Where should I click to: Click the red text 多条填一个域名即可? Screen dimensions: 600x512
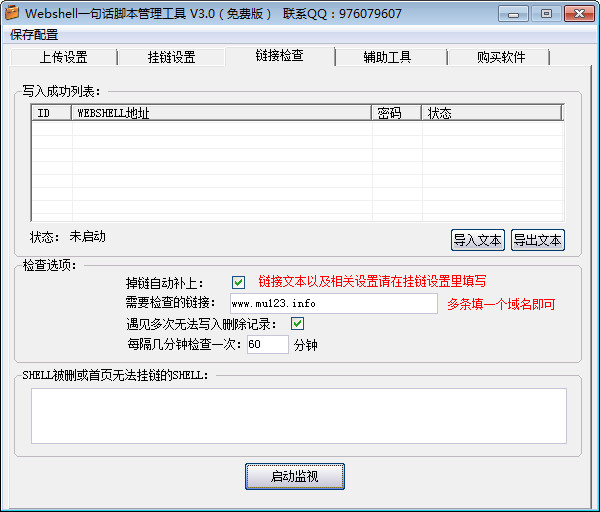501,304
